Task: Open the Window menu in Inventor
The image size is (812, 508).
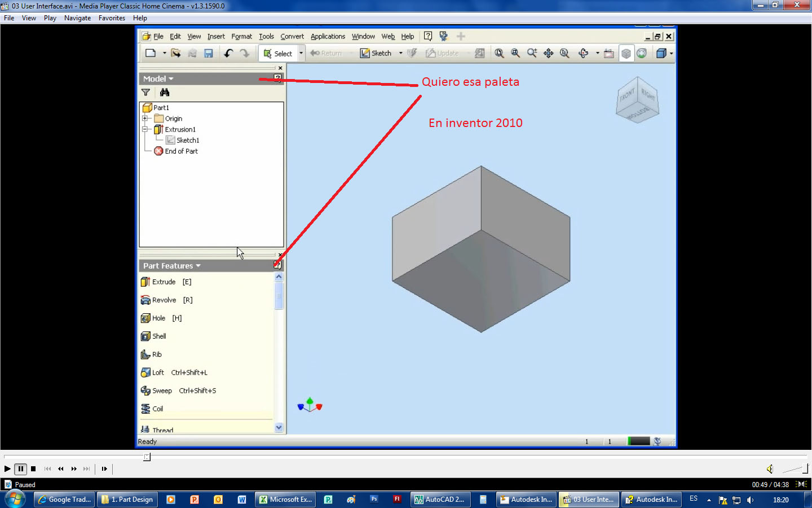Action: coord(363,36)
